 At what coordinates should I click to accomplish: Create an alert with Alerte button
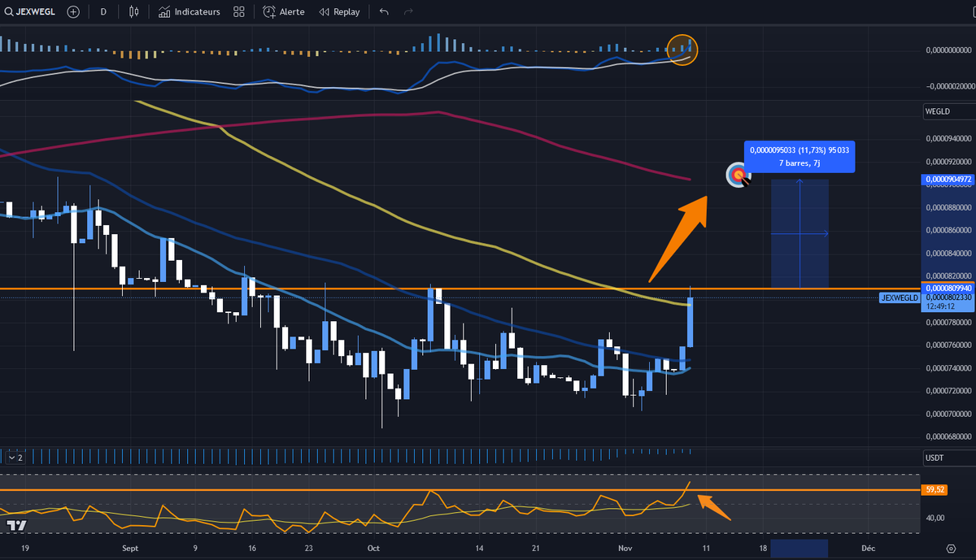tap(284, 12)
